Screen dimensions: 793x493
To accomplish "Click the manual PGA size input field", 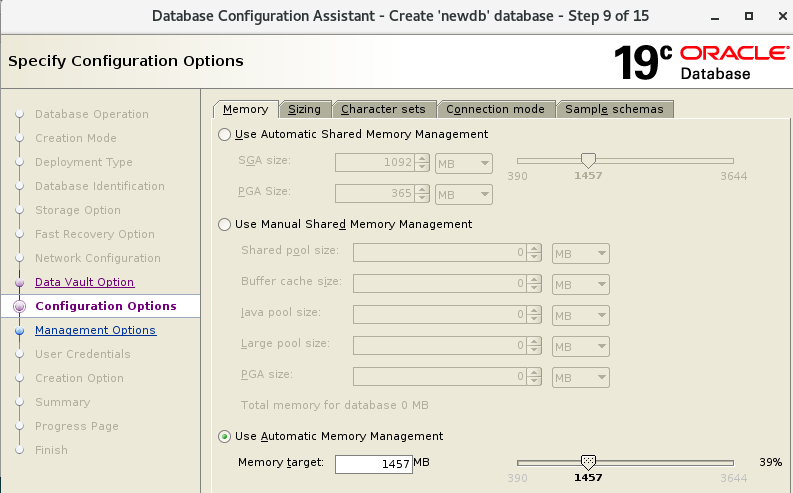I will (x=439, y=377).
